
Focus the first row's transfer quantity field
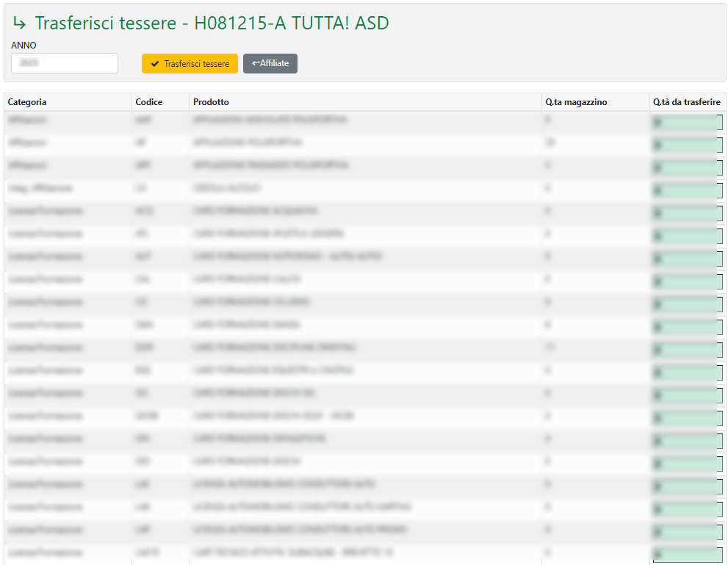click(x=687, y=122)
